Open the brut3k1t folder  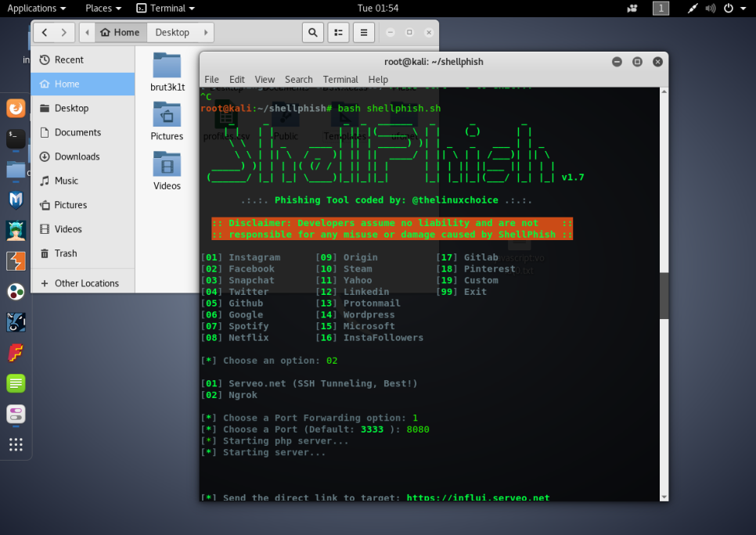[167, 72]
